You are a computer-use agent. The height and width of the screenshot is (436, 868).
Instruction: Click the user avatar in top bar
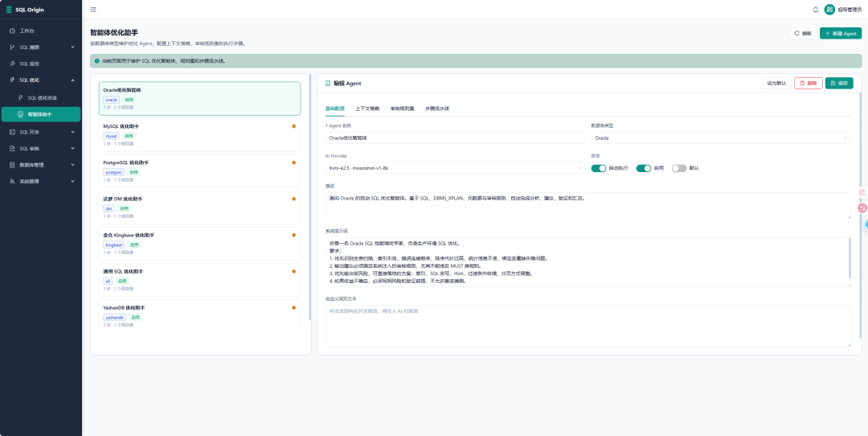(x=829, y=10)
